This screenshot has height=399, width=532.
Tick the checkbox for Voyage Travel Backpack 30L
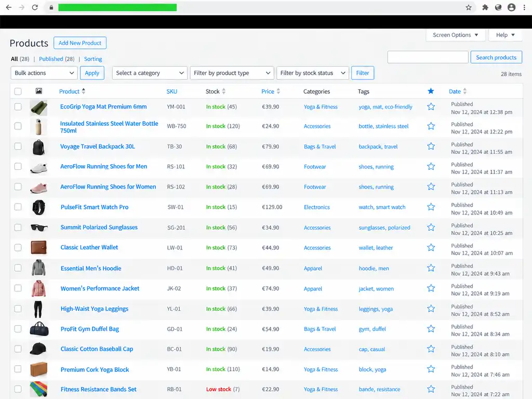pyautogui.click(x=18, y=146)
